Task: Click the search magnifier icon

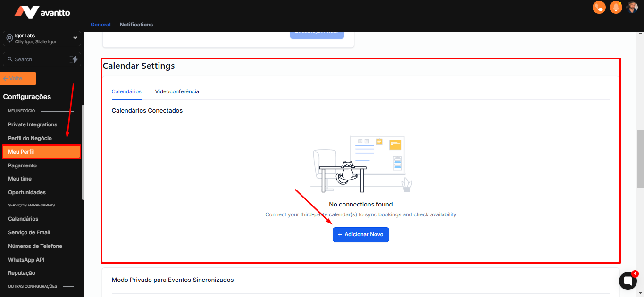Action: (x=10, y=59)
